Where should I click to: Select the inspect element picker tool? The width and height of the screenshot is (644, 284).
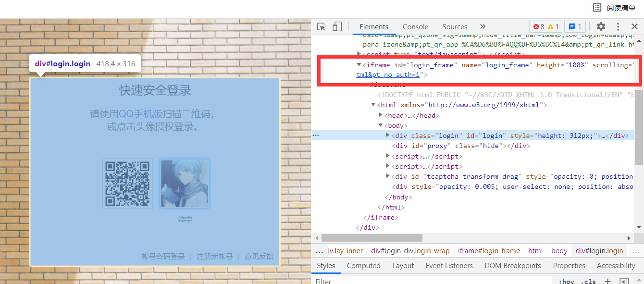[321, 26]
